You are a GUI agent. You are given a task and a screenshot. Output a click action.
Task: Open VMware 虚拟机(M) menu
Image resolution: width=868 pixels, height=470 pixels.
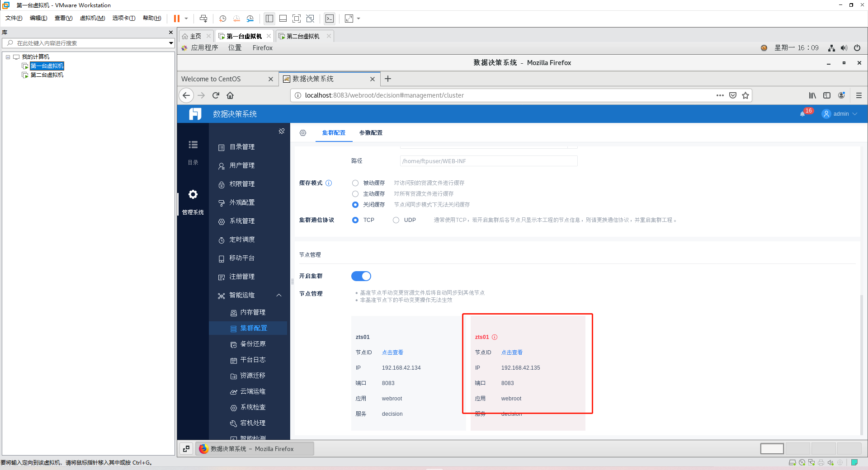tap(92, 18)
